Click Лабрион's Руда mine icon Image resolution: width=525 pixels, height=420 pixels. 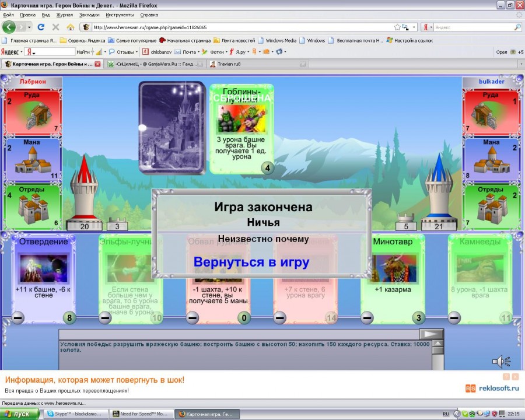click(x=39, y=116)
